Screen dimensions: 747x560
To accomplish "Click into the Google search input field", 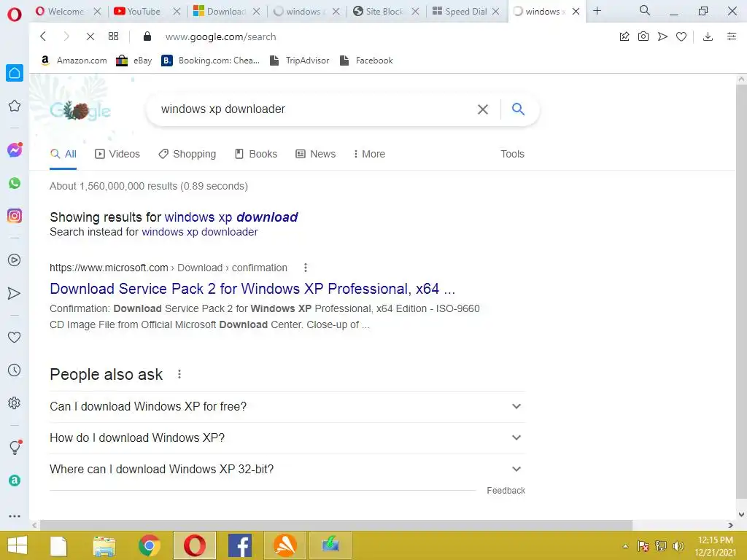I will (314, 109).
